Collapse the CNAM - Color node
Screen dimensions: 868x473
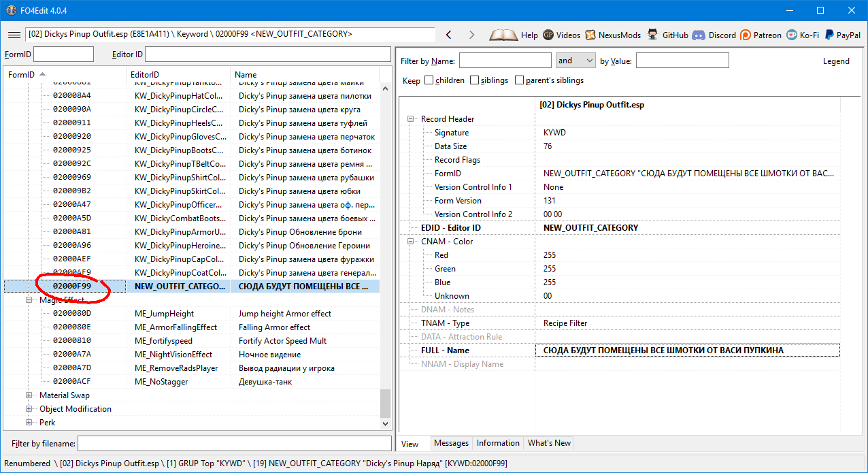411,242
